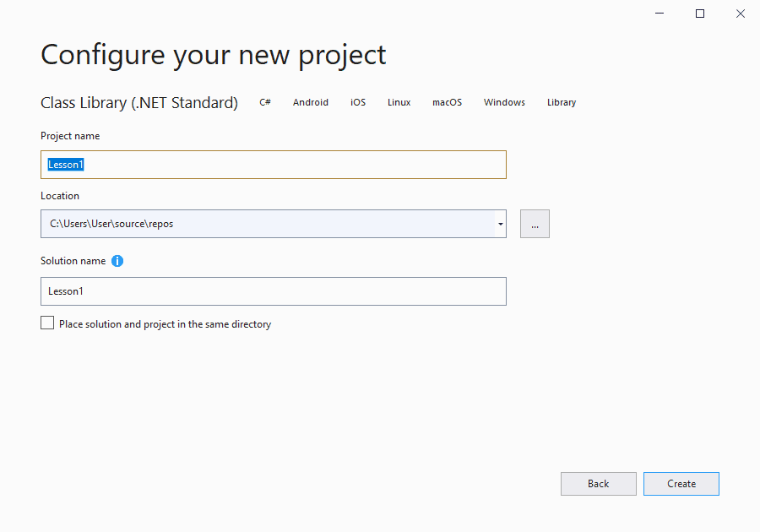Click the Linux platform tag

(x=399, y=102)
